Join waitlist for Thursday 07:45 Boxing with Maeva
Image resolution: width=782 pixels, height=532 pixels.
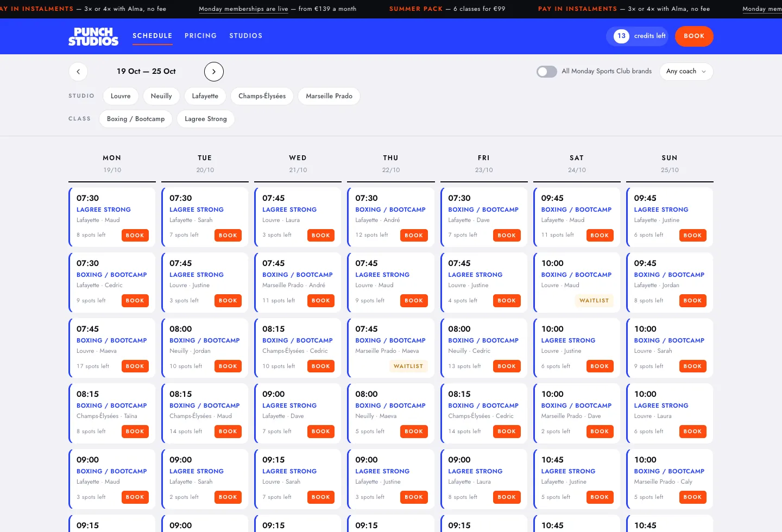click(408, 366)
